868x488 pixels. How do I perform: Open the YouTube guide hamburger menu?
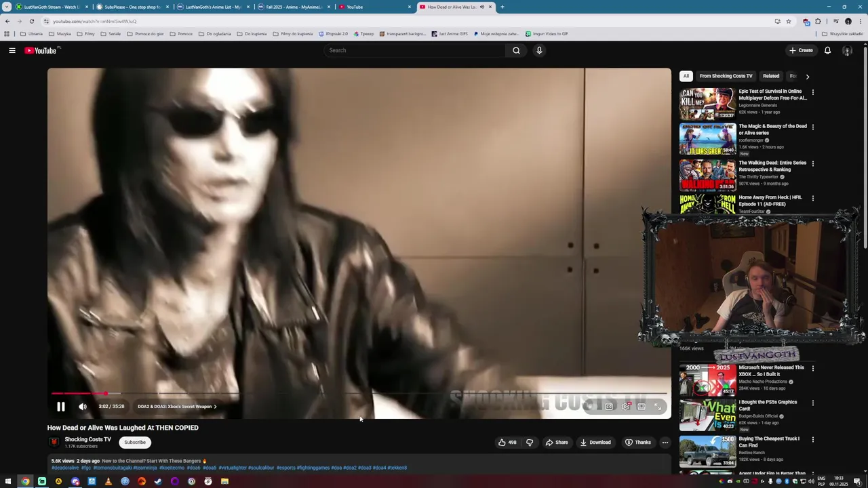(12, 50)
